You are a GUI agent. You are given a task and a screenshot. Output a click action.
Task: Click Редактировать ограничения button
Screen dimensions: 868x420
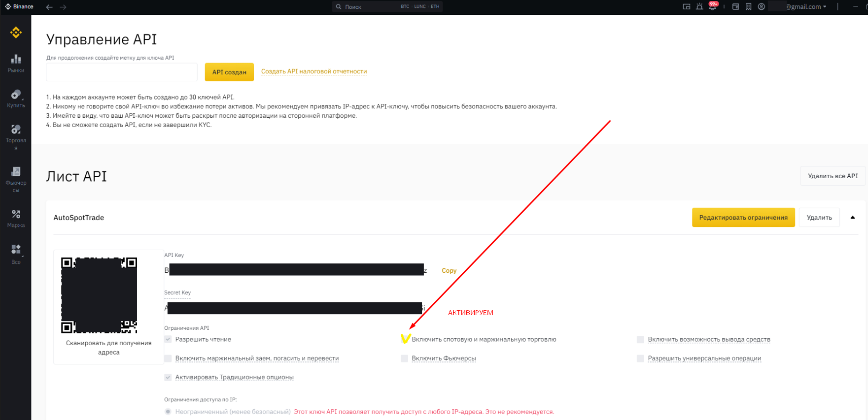743,218
